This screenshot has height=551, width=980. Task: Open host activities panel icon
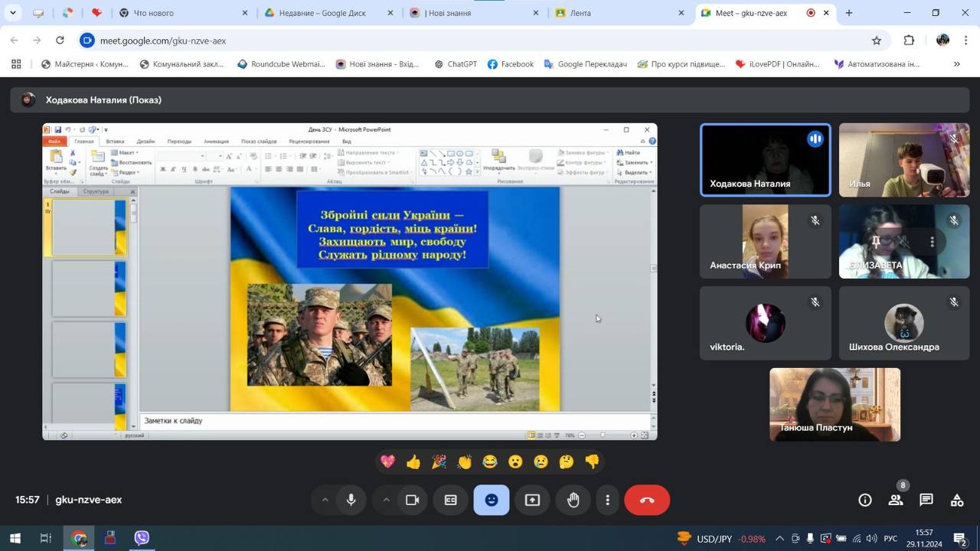[957, 500]
